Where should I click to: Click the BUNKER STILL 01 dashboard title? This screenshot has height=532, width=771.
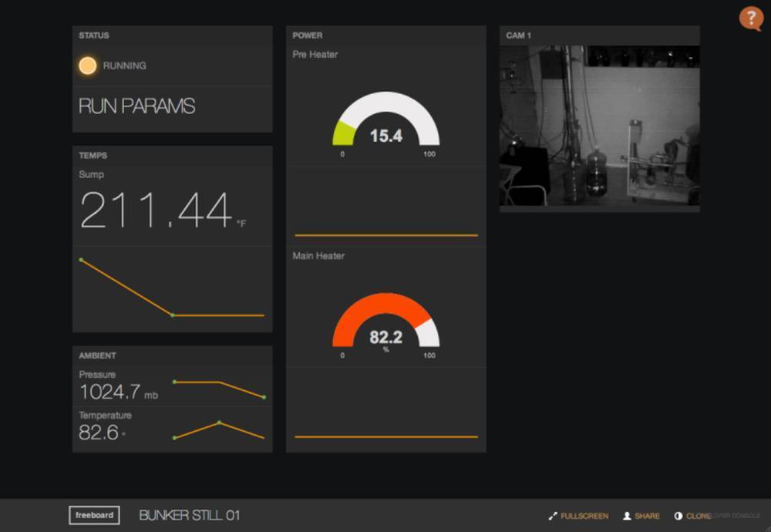[x=189, y=515]
